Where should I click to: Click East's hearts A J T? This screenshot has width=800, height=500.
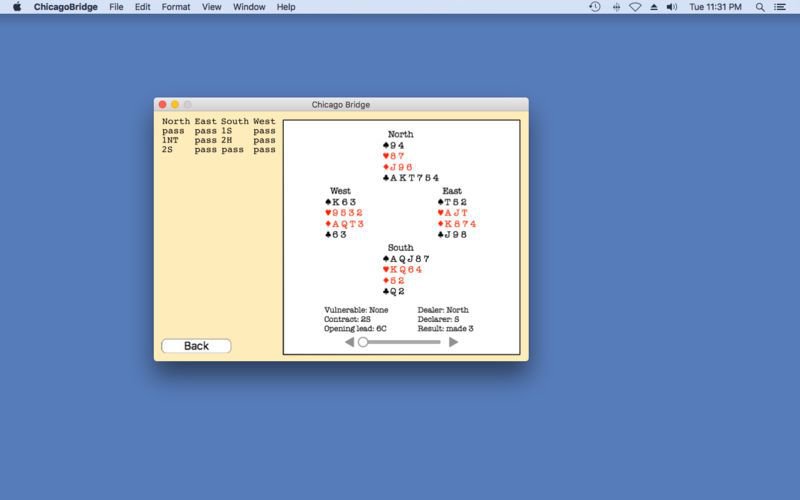[453, 213]
